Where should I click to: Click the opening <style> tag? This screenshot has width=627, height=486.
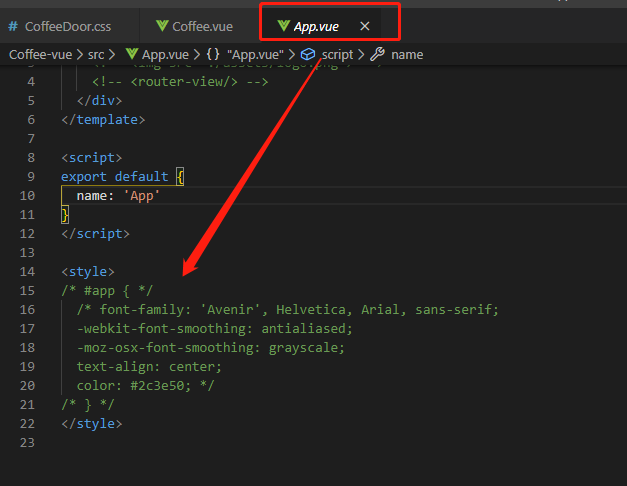88,272
